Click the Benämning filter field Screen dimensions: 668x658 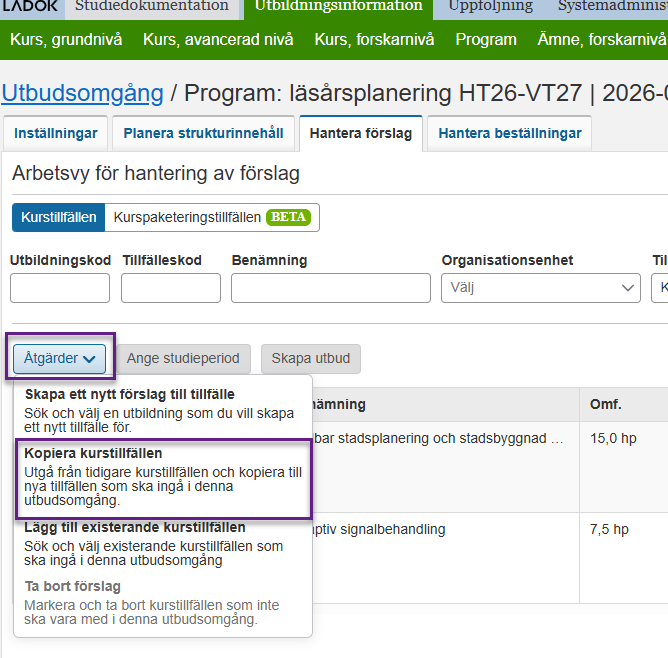point(330,288)
